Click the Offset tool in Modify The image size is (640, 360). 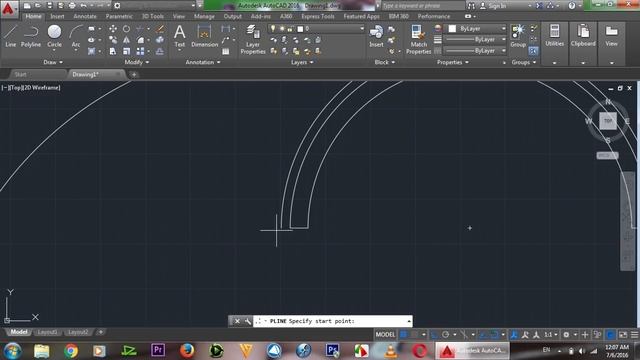click(x=160, y=51)
